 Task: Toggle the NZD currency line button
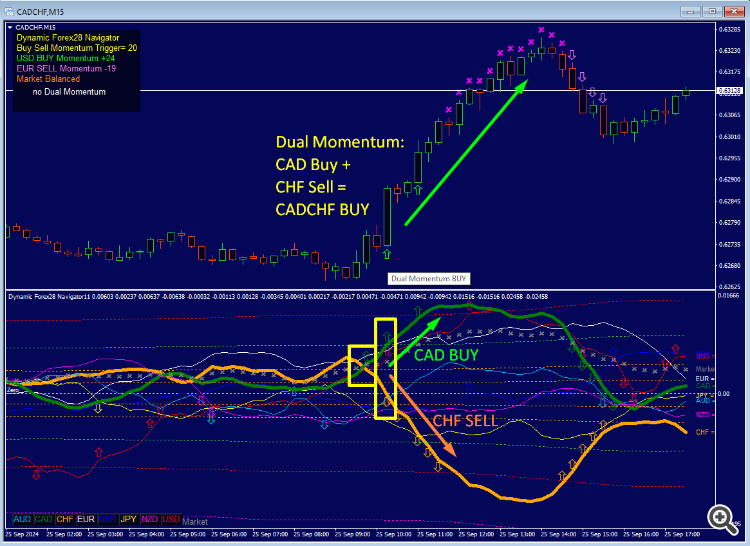150,519
